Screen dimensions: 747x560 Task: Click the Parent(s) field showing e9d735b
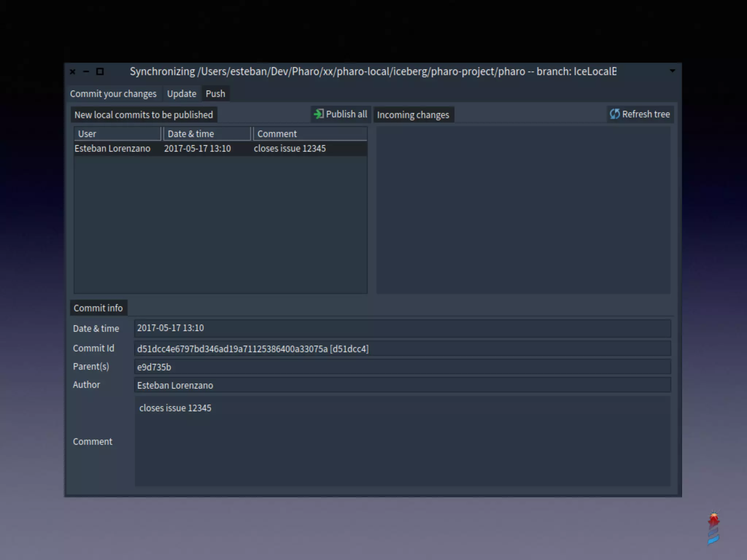(402, 367)
